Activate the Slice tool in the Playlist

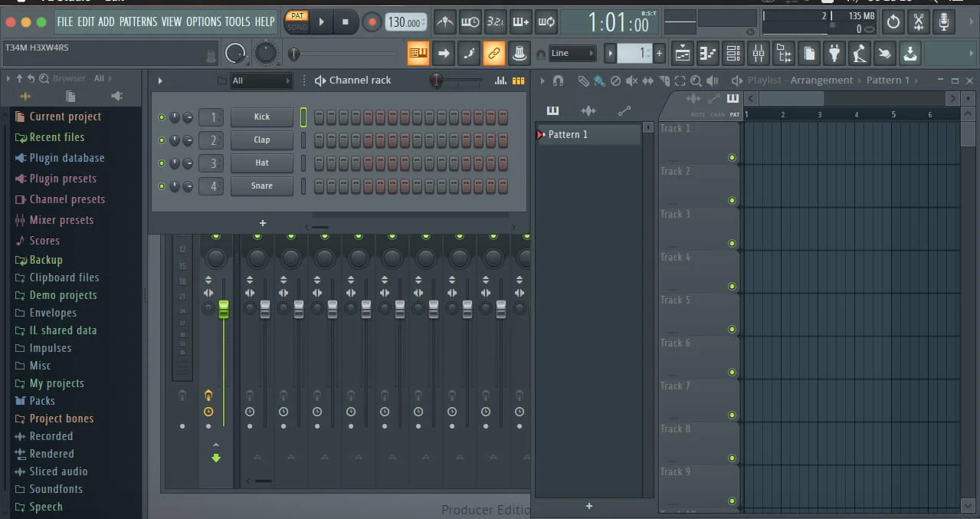tap(664, 80)
